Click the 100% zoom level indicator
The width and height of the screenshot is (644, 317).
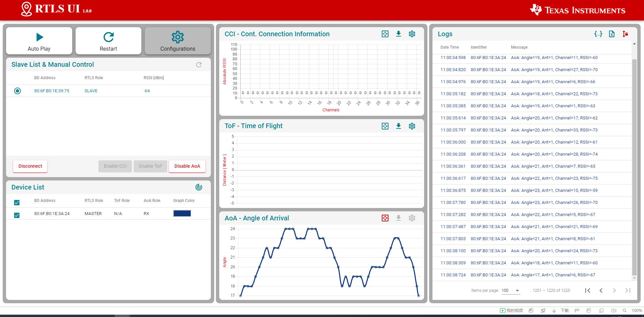point(637,311)
